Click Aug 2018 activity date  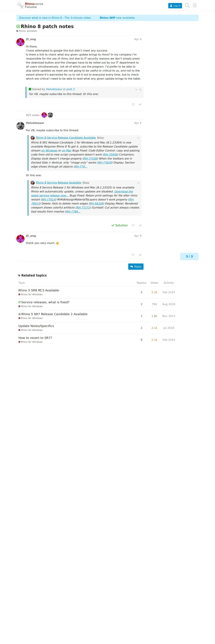(169, 304)
